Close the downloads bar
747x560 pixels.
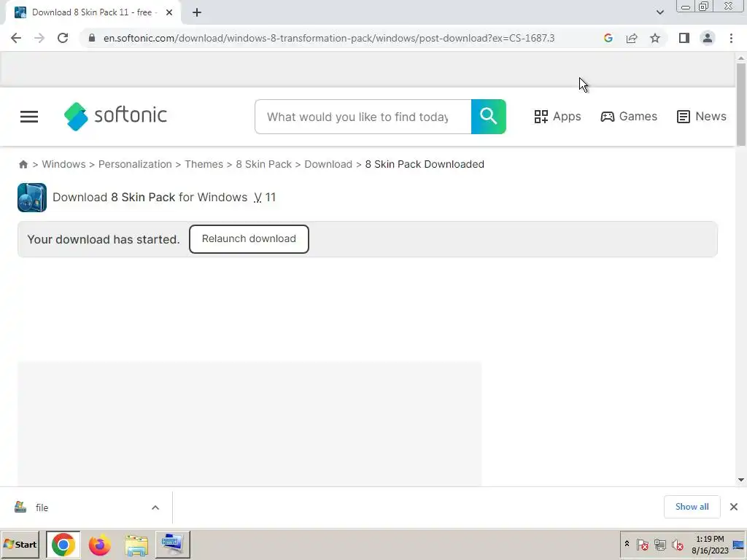(734, 507)
